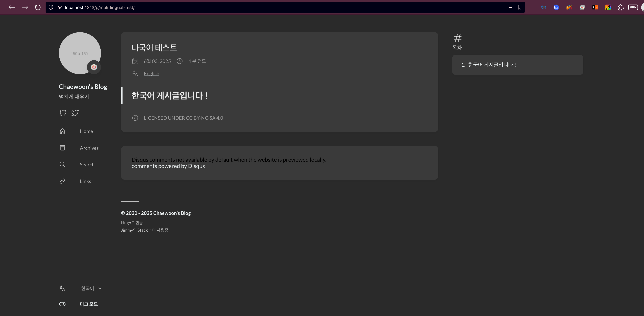The height and width of the screenshot is (316, 644).
Task: Click the calendar icon beside the post date
Action: point(135,61)
